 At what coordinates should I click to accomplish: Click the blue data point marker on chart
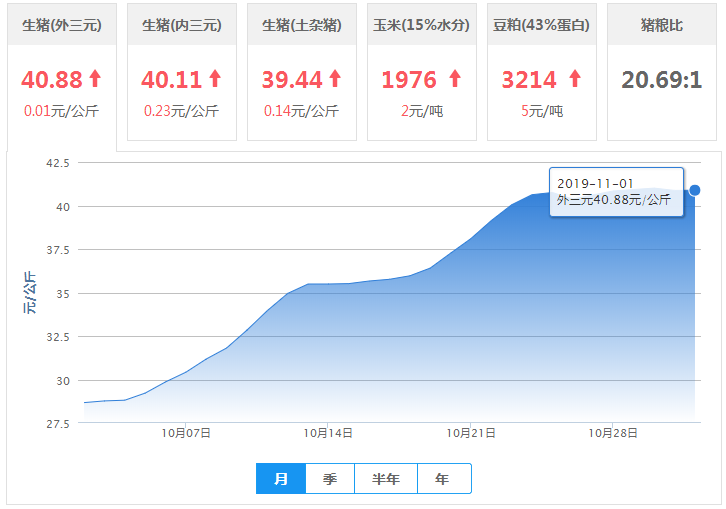pyautogui.click(x=695, y=190)
